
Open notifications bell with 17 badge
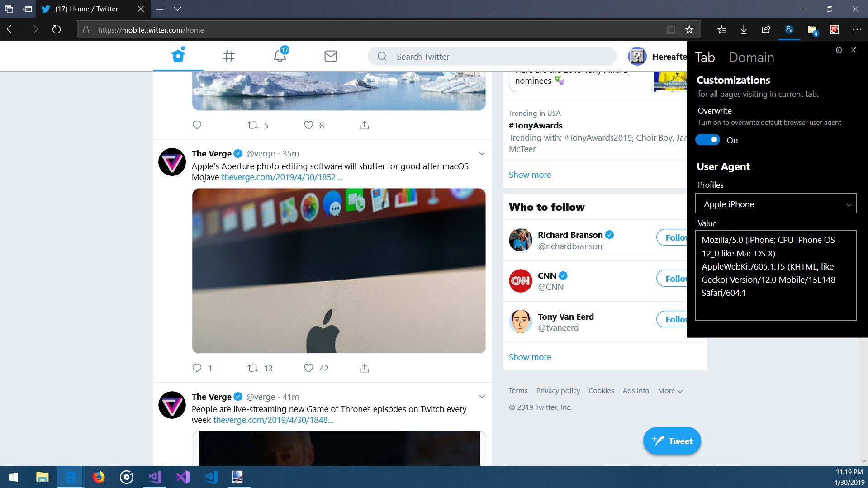pos(280,55)
